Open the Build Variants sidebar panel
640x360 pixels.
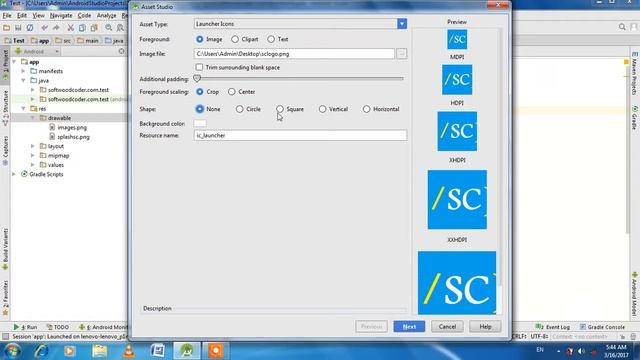[5, 249]
